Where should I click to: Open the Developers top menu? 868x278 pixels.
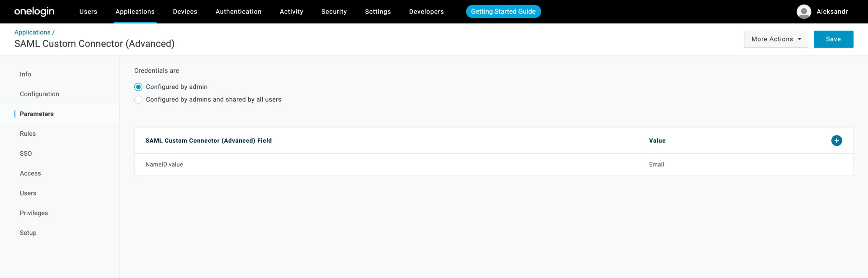pos(426,12)
